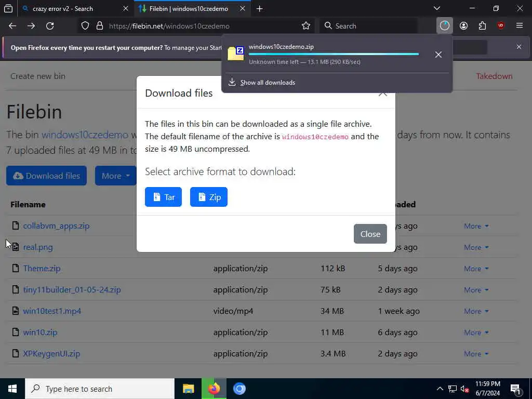Open the win10test1.mp4 file link
The width and height of the screenshot is (532, 399).
coord(52,311)
